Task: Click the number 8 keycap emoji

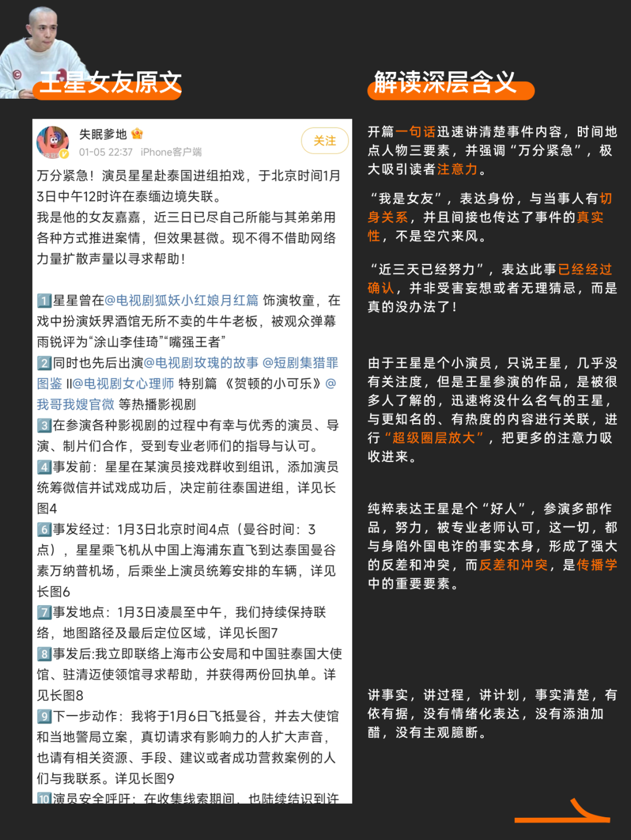Action: [44, 654]
